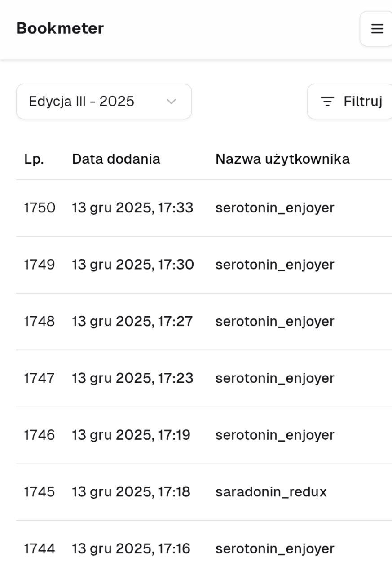This screenshot has height=575, width=392.
Task: Sort by Data dodania column header
Action: tap(116, 159)
